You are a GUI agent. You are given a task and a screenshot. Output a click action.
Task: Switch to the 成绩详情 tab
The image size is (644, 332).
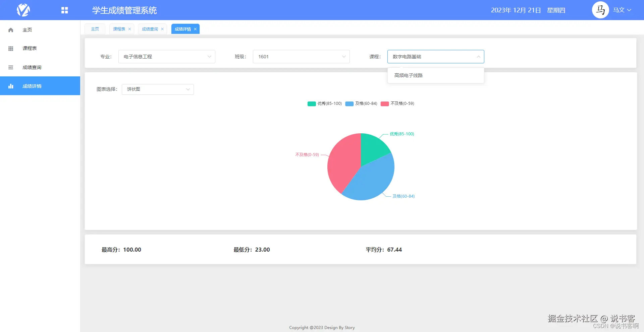(183, 29)
